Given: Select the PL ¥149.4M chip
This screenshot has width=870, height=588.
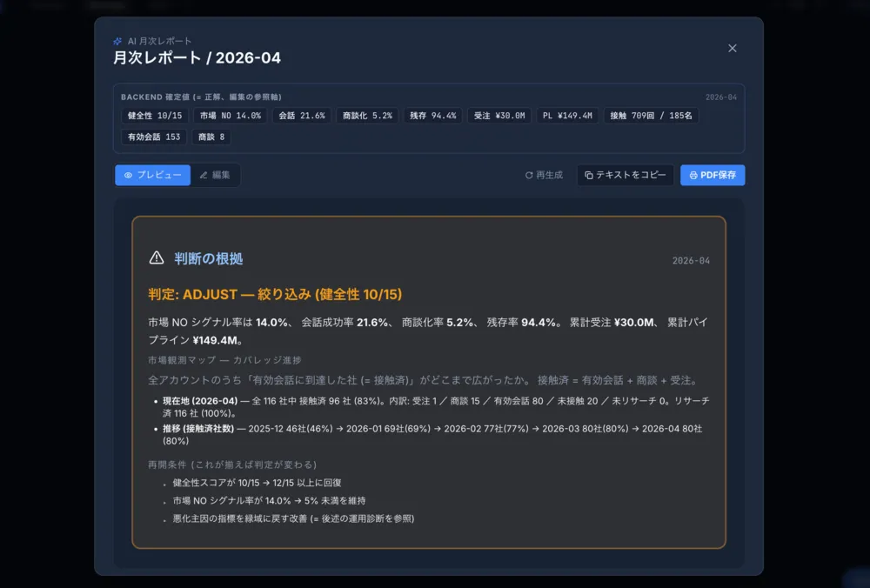Looking at the screenshot, I should click(x=567, y=116).
